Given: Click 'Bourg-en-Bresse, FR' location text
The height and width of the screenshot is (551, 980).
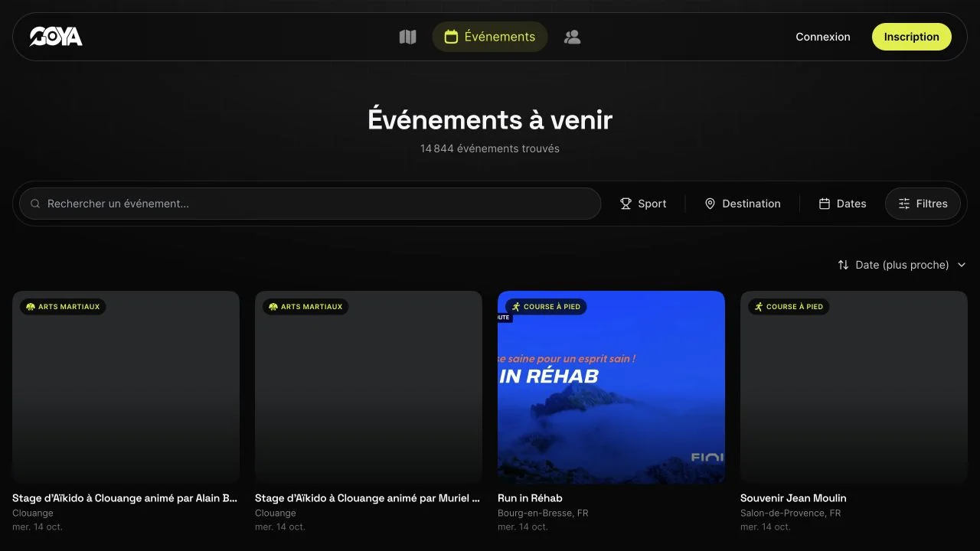Looking at the screenshot, I should coord(543,514).
